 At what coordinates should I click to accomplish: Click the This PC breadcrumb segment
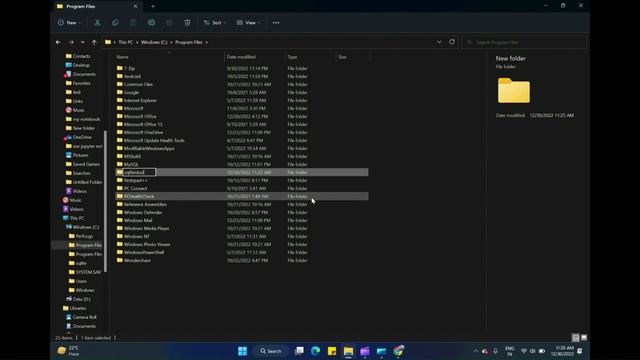(x=126, y=42)
